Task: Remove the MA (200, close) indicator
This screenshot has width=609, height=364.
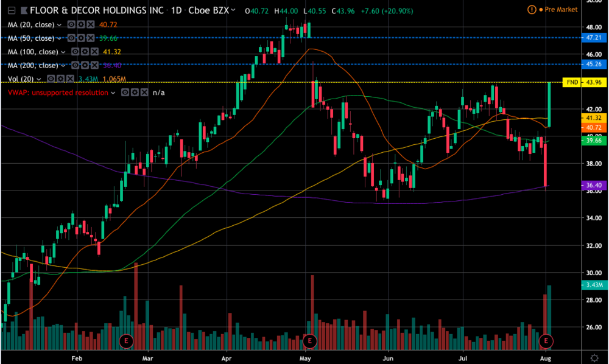Action: pos(93,65)
